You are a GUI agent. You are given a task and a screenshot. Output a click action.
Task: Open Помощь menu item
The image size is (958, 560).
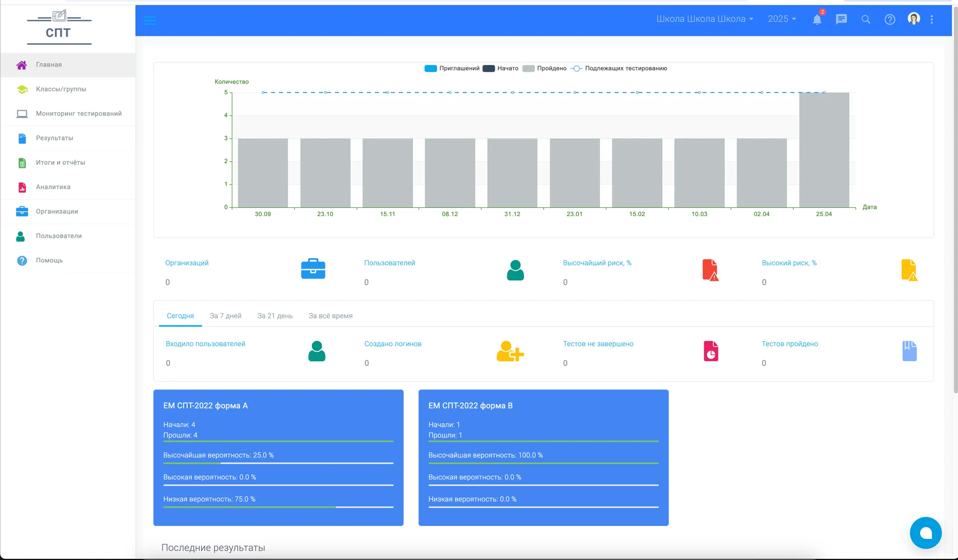(x=68, y=261)
